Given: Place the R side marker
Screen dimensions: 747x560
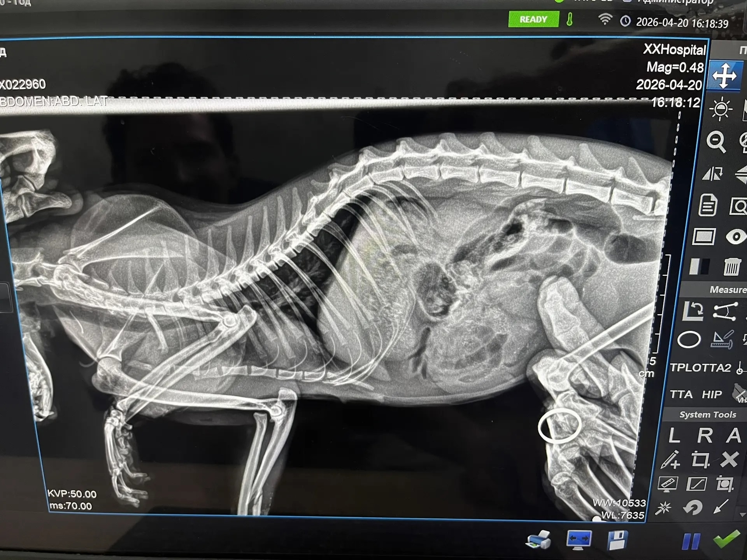Looking at the screenshot, I should coord(704,436).
